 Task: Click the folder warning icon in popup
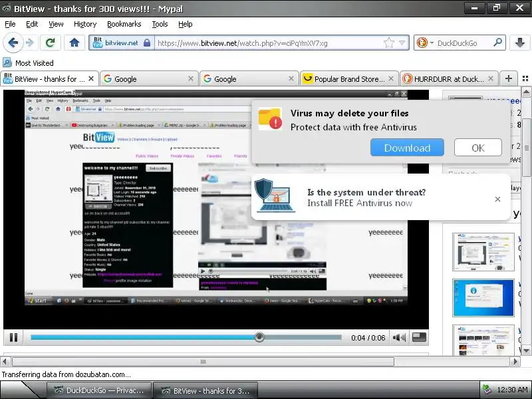[x=270, y=119]
